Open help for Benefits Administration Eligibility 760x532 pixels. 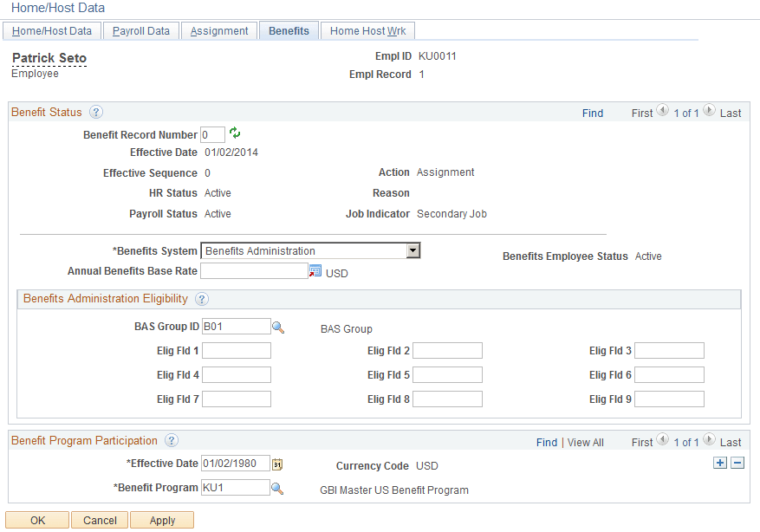tap(203, 299)
